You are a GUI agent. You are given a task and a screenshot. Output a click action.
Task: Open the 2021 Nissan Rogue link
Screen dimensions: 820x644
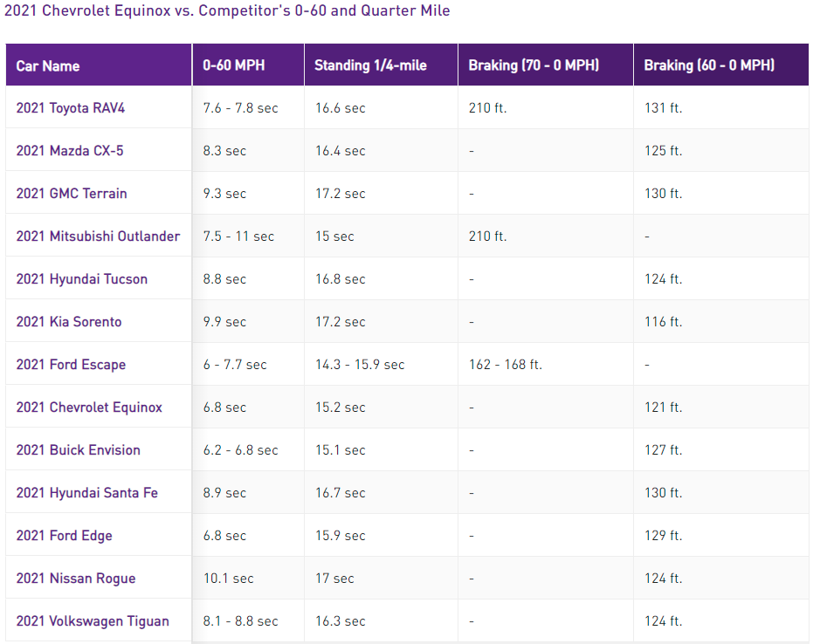click(x=76, y=579)
